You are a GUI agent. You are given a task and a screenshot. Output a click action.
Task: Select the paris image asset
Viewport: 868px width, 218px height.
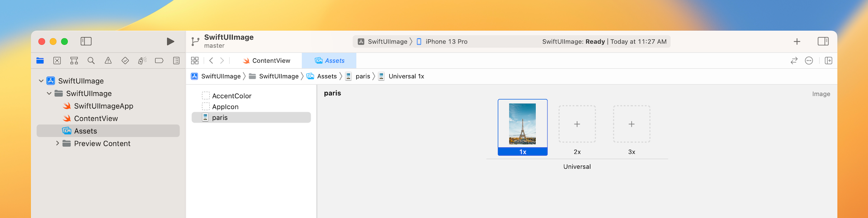[x=251, y=118]
